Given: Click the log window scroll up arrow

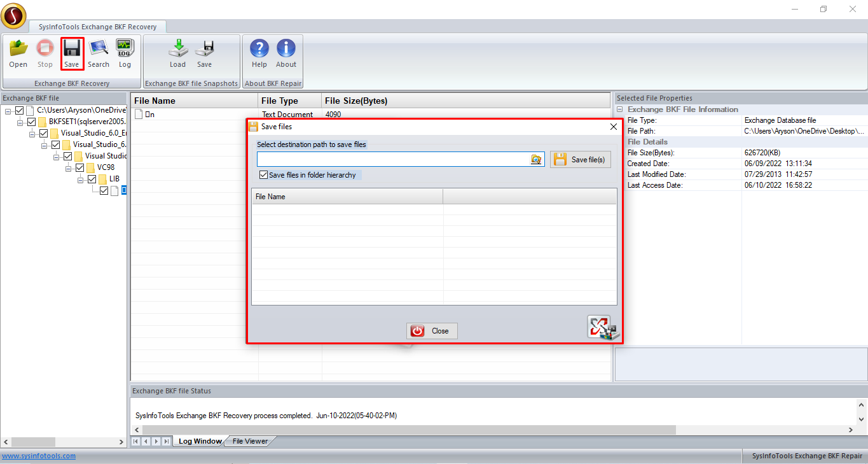Looking at the screenshot, I should (862, 404).
